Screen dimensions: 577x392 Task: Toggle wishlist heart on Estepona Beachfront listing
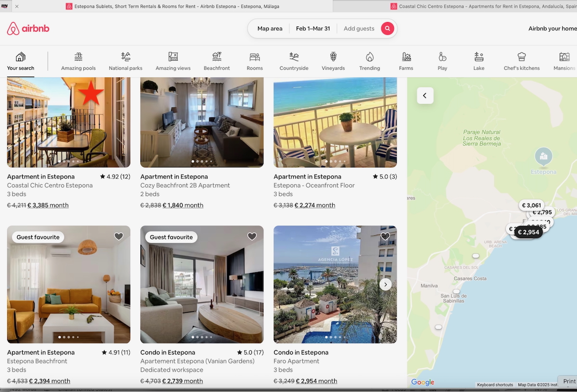click(119, 237)
